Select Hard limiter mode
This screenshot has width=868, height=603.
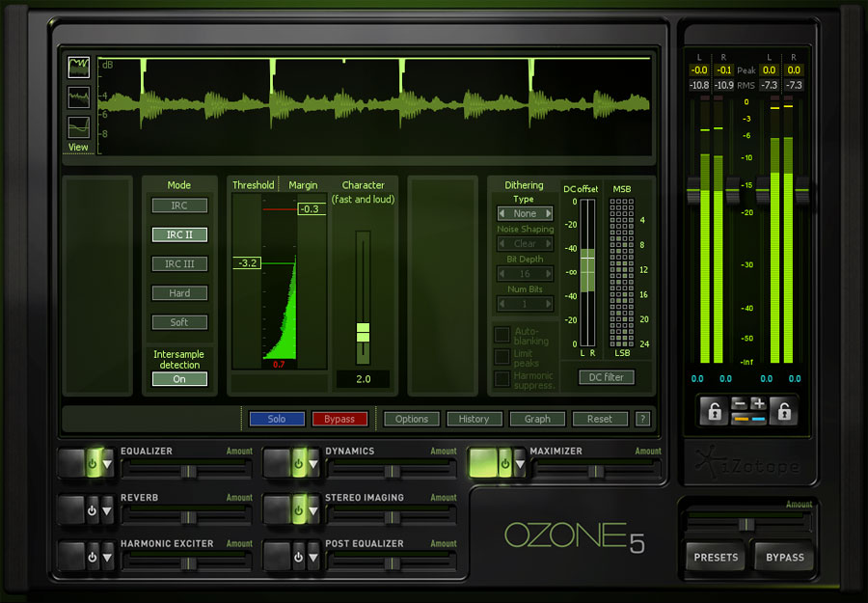pos(179,293)
